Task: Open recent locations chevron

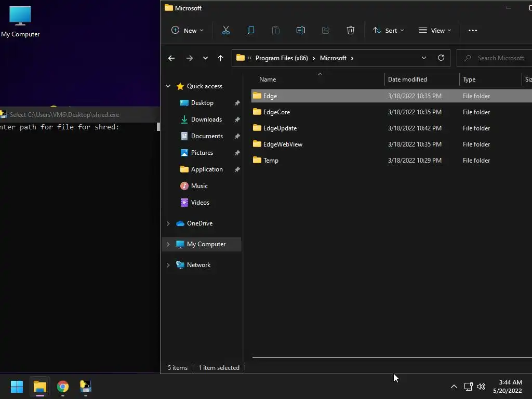Action: pos(205,58)
